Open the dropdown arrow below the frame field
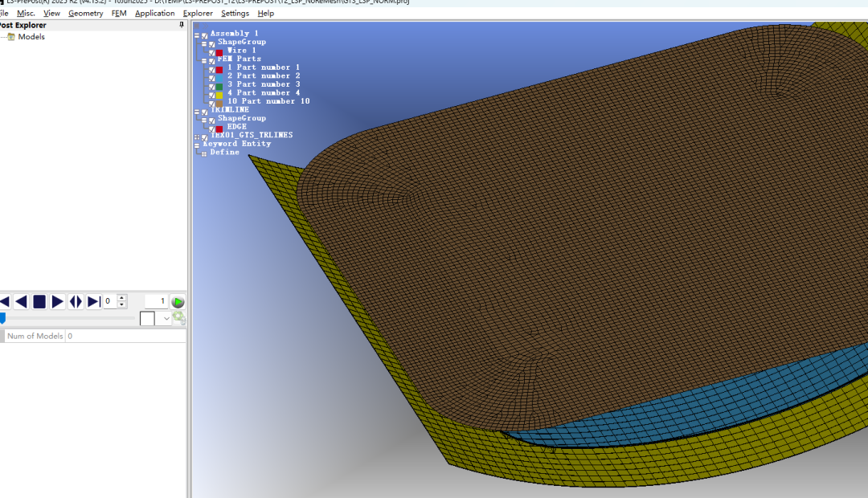Image resolution: width=868 pixels, height=498 pixels. [166, 319]
